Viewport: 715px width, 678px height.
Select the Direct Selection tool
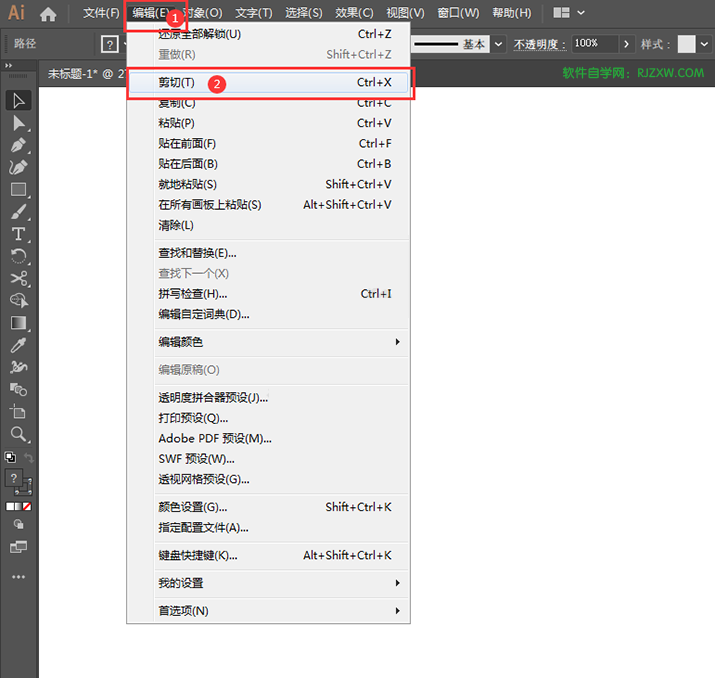18,123
